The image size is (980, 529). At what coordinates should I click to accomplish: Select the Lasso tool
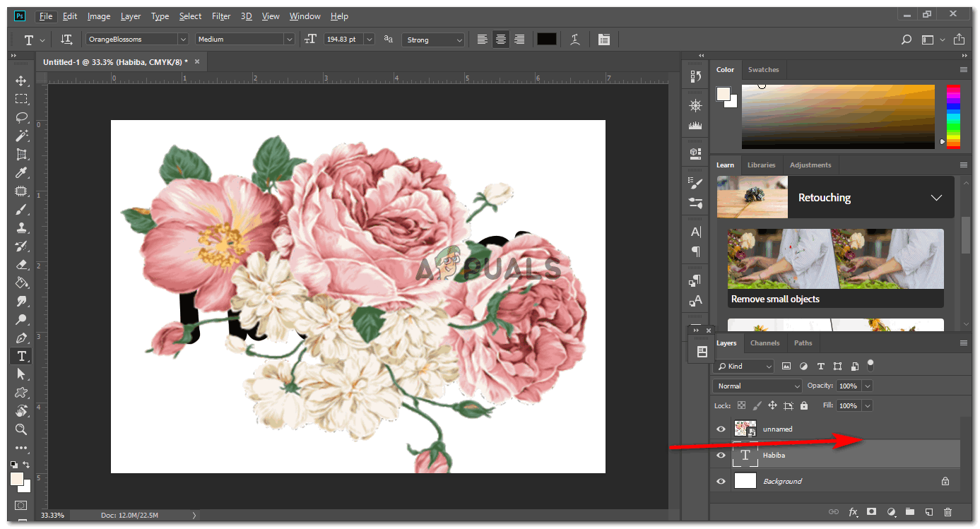pyautogui.click(x=21, y=117)
